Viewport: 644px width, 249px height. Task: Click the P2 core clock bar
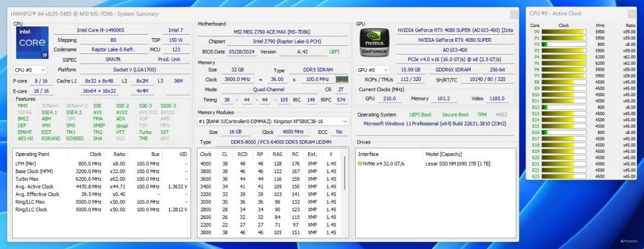[564, 44]
